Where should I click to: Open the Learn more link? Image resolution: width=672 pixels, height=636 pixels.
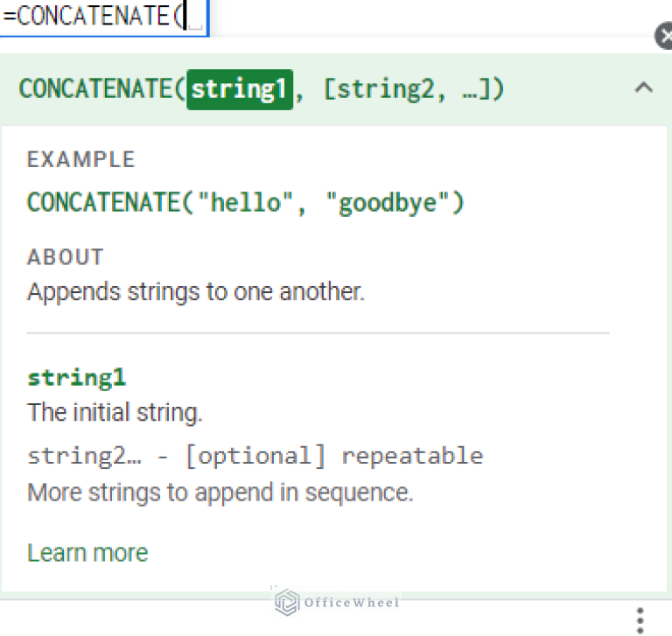87,553
